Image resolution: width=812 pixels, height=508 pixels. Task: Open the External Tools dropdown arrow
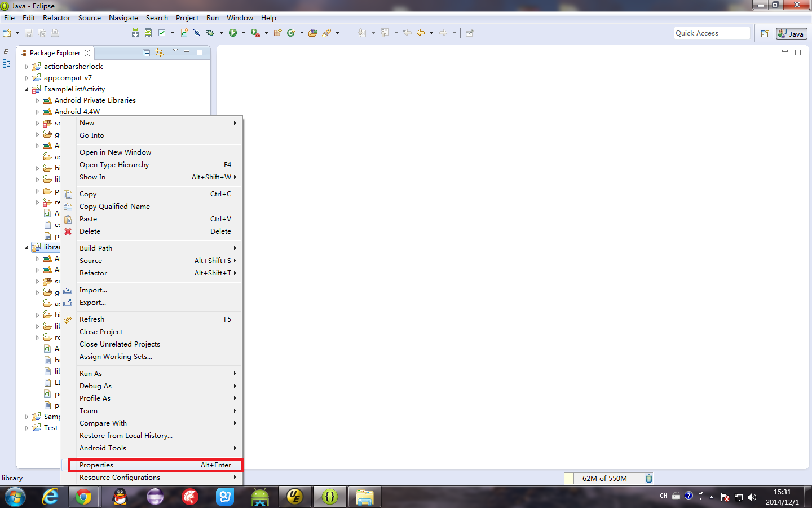(266, 33)
